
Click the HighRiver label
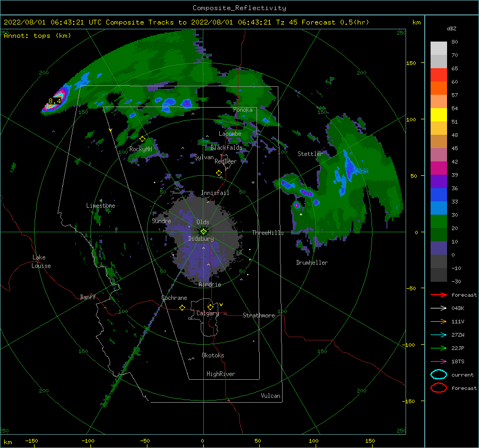pyautogui.click(x=221, y=374)
